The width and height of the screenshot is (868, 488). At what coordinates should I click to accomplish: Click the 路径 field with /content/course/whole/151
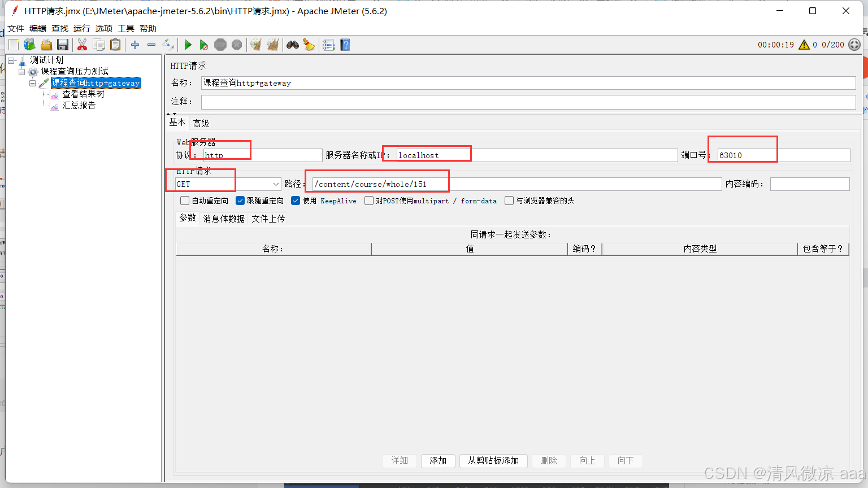[x=517, y=184]
